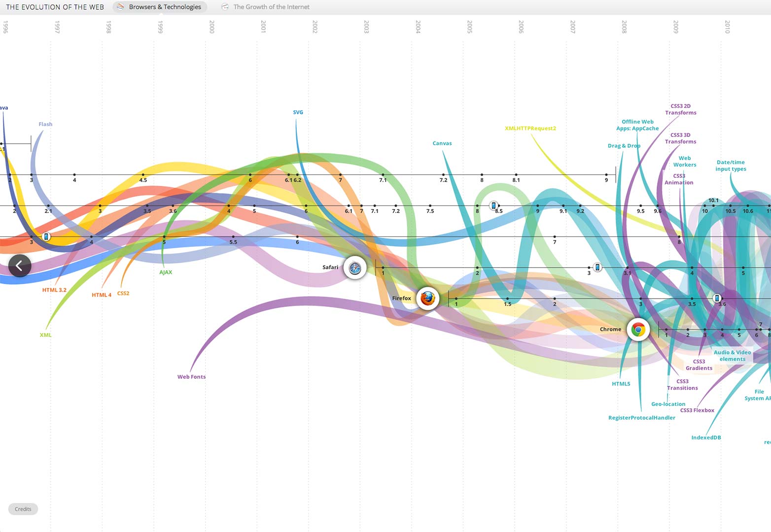Click the 1999 year label
Screen dimensions: 771x532
tap(160, 27)
